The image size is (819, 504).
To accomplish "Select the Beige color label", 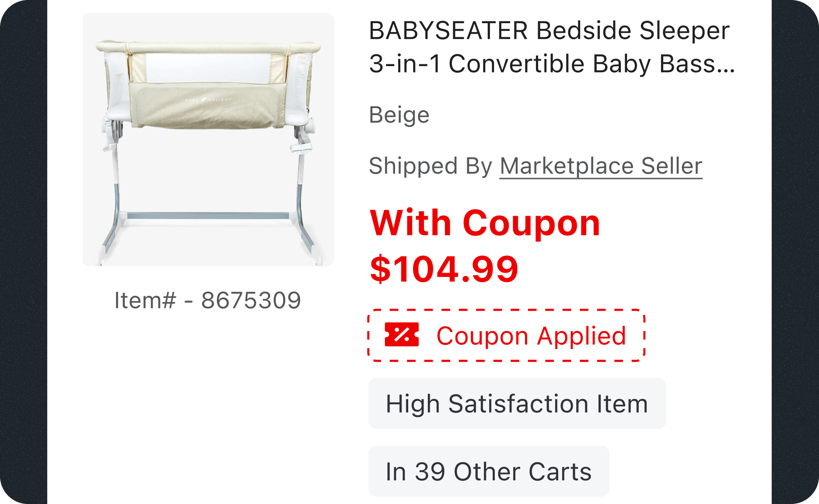I will 399,115.
